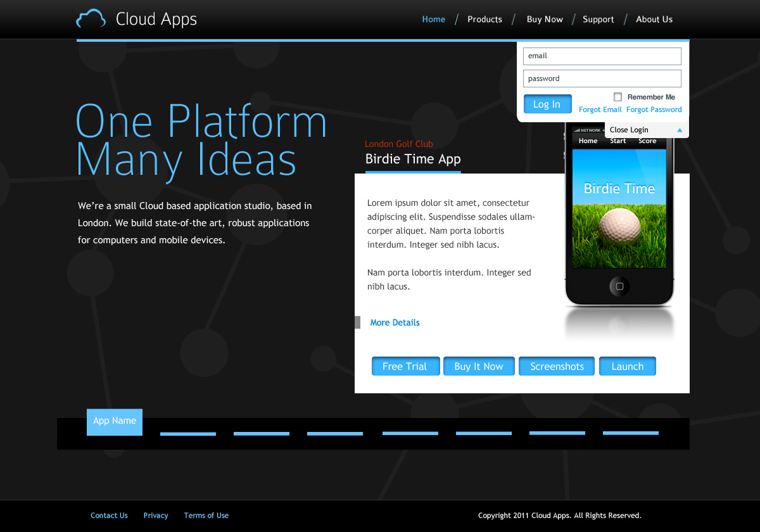Enable the Remember Me checkbox

point(617,97)
